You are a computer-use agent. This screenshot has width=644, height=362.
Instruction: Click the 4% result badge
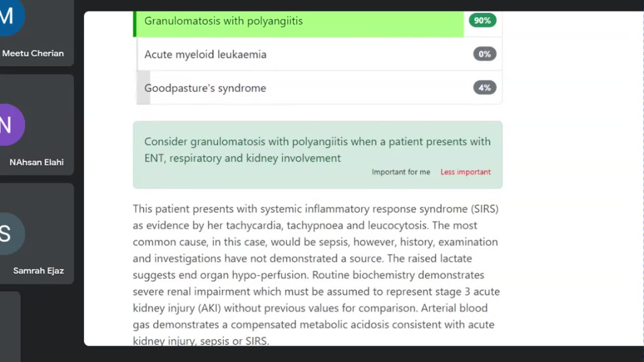[x=484, y=88]
